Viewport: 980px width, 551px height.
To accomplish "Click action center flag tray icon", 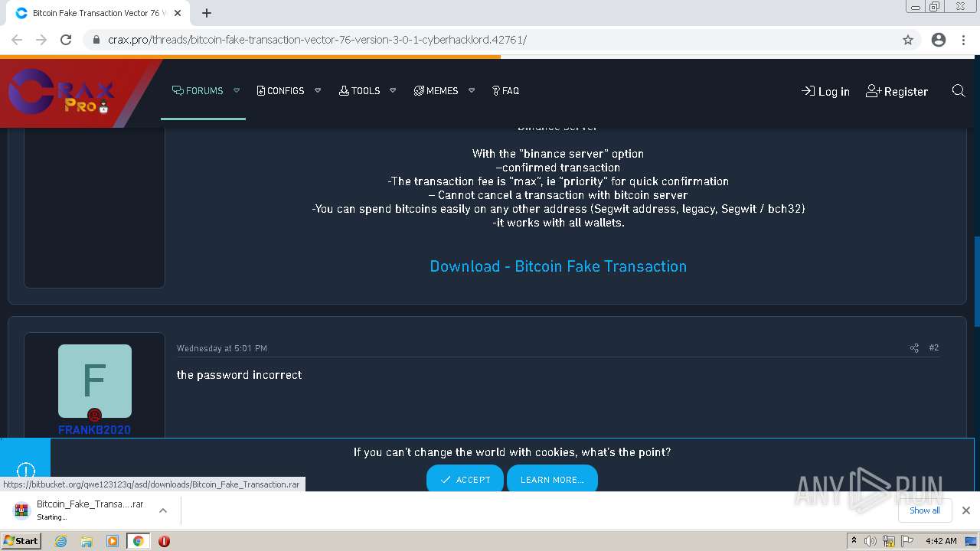I will click(908, 541).
